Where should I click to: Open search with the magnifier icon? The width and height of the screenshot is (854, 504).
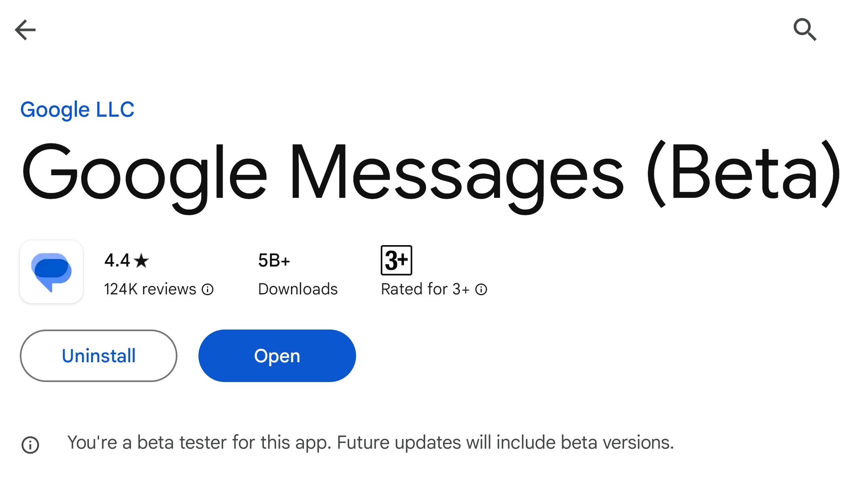805,29
